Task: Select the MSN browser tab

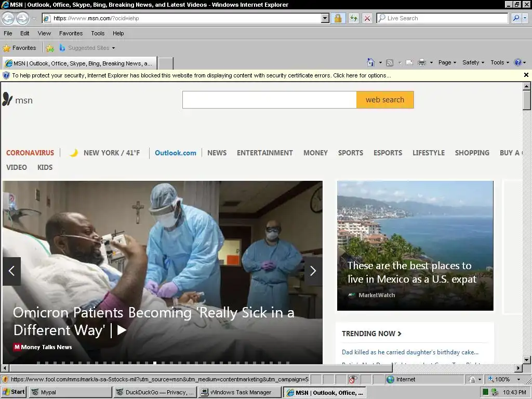Action: coord(79,63)
